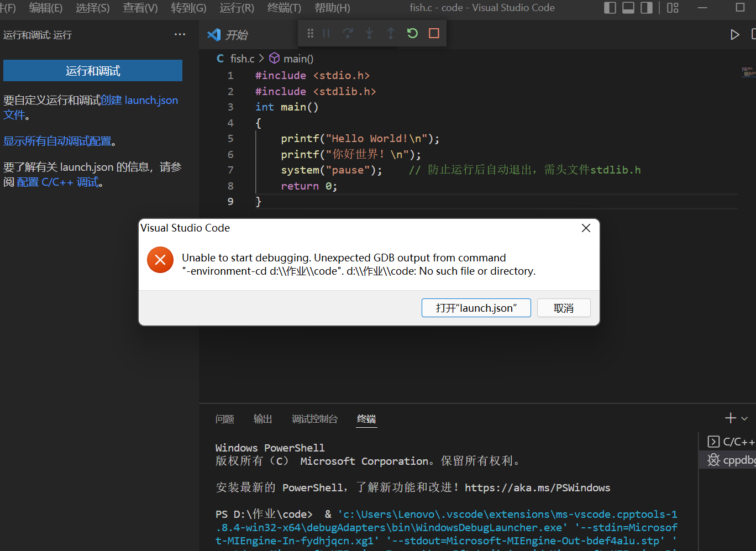Click the red error icon in dialog
756x551 pixels.
coord(160,260)
